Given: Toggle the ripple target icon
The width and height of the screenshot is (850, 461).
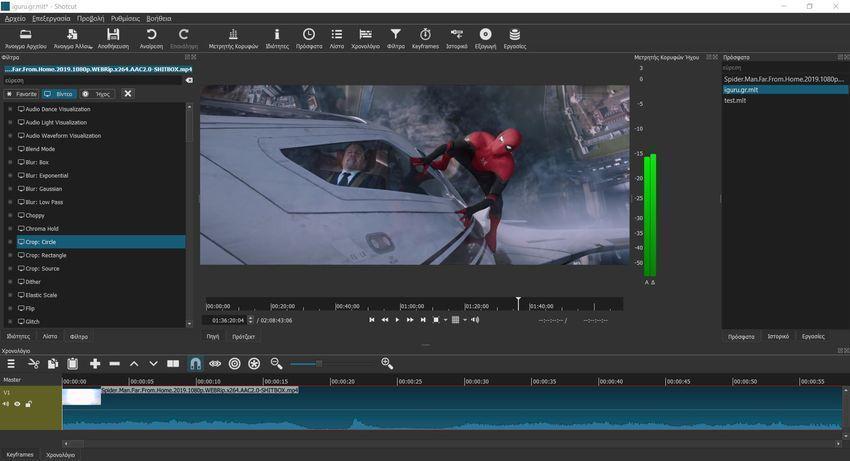Looking at the screenshot, I should 234,363.
